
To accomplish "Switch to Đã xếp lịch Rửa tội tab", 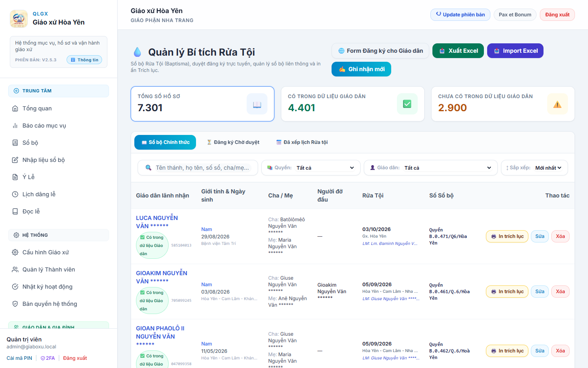I will point(302,142).
